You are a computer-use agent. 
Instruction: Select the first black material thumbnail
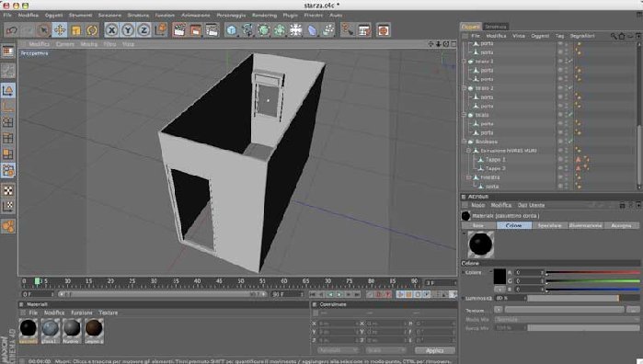coord(29,330)
